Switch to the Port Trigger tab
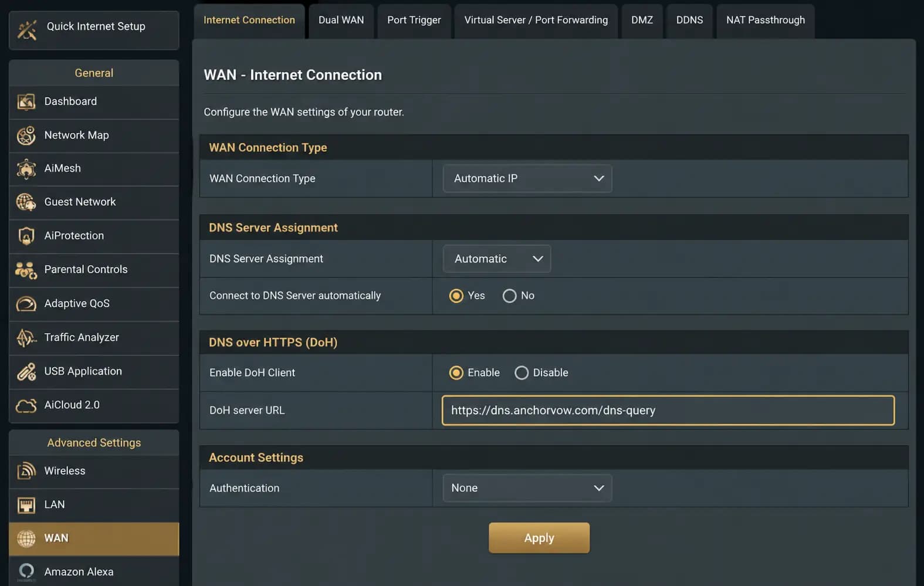The height and width of the screenshot is (586, 924). coord(414,21)
